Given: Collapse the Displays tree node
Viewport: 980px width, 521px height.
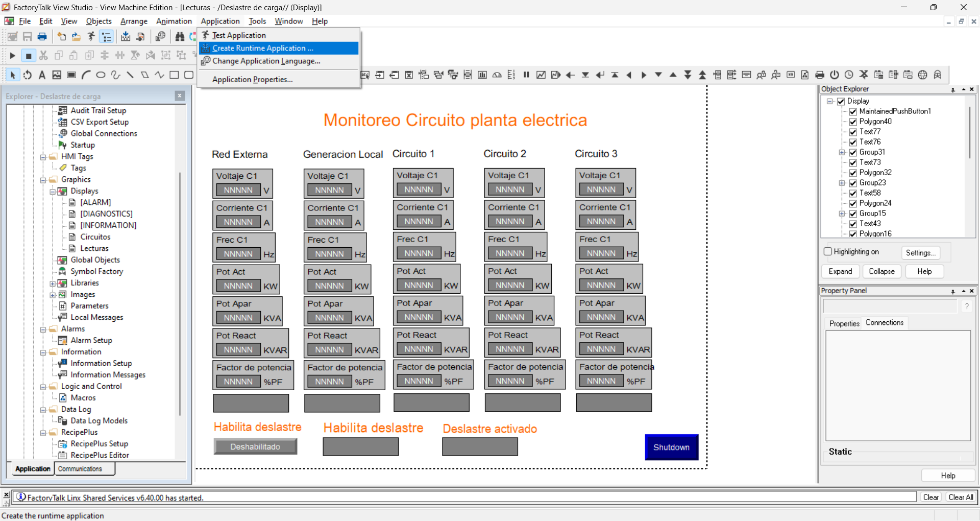Looking at the screenshot, I should click(53, 192).
